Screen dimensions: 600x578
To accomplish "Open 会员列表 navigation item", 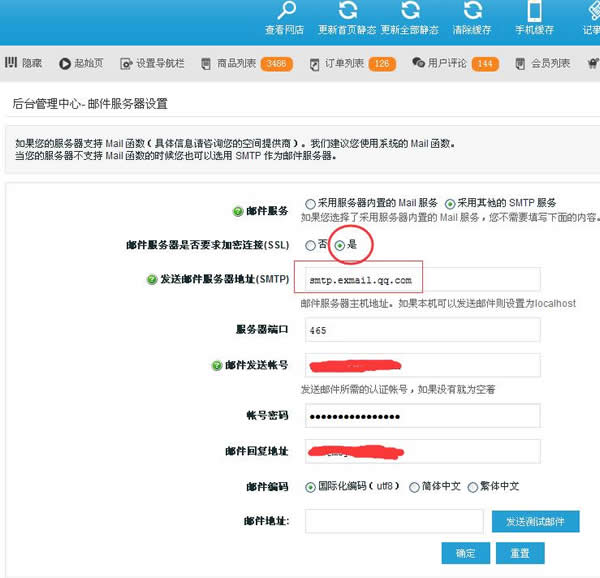I will (x=550, y=63).
